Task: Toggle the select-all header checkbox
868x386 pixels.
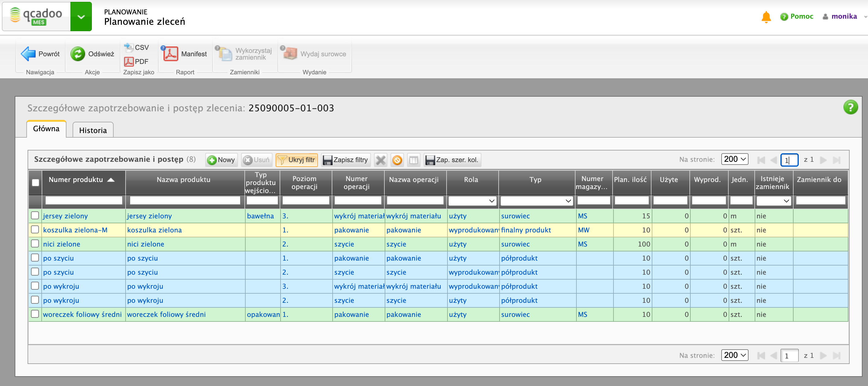Action: [36, 182]
